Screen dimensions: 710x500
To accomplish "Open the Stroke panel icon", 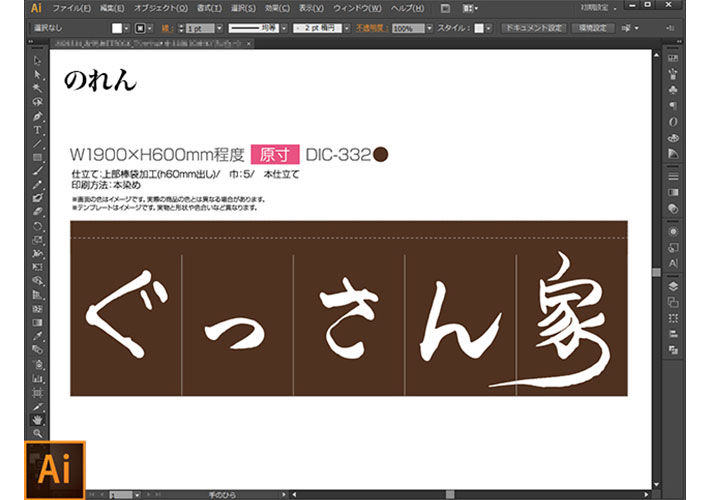I will pyautogui.click(x=673, y=176).
